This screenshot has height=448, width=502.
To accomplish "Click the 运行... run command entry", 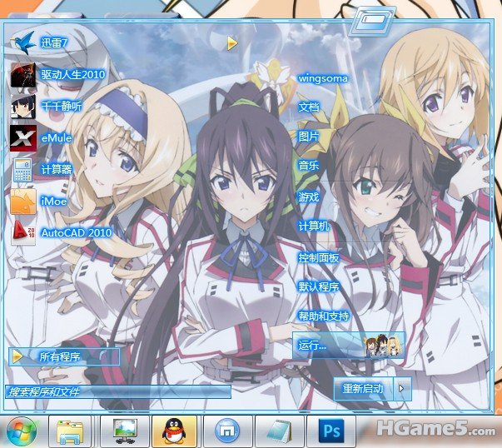I will pos(312,345).
